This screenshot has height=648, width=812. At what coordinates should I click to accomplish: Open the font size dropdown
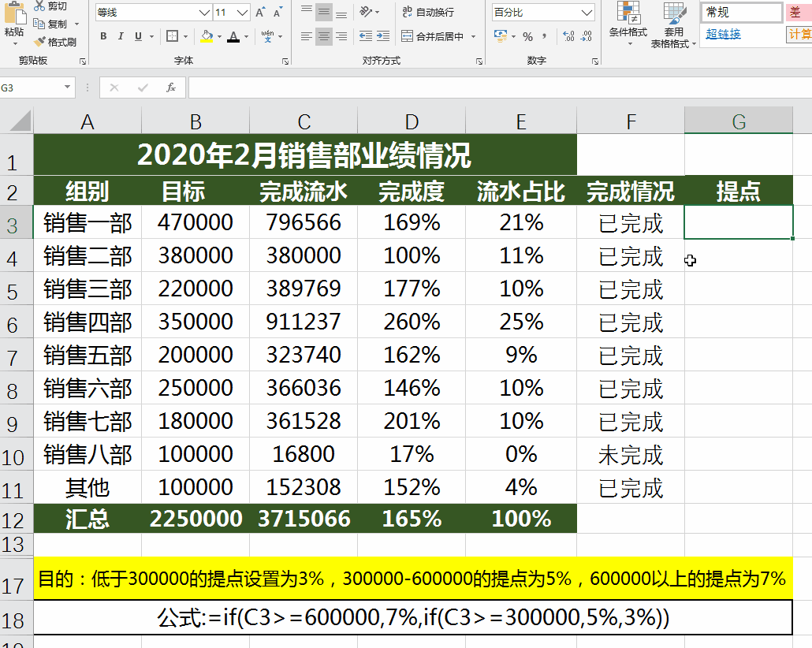[242, 13]
